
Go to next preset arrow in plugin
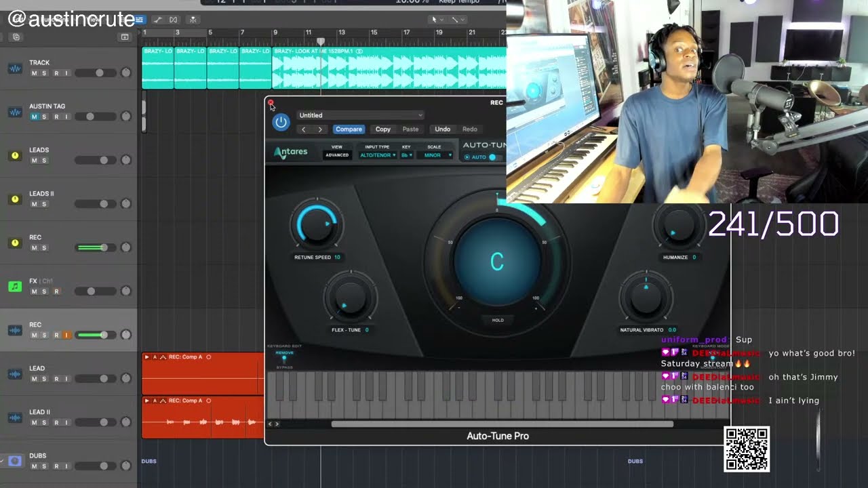[320, 129]
